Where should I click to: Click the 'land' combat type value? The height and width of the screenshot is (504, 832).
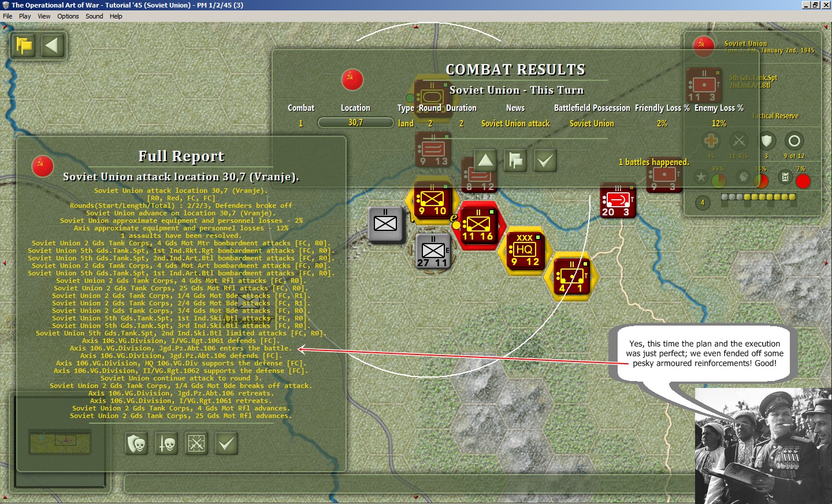coord(406,124)
